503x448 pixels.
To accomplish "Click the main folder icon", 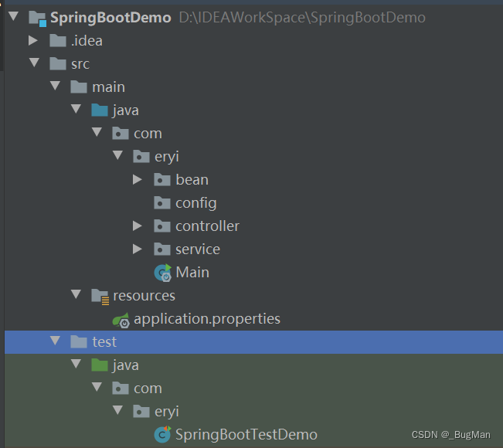I will click(79, 87).
